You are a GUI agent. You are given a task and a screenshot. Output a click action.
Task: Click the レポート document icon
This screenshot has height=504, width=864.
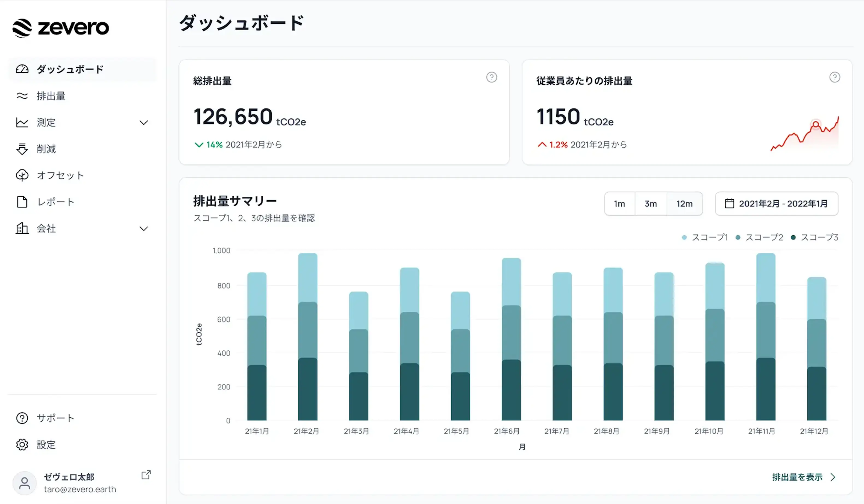pos(22,202)
